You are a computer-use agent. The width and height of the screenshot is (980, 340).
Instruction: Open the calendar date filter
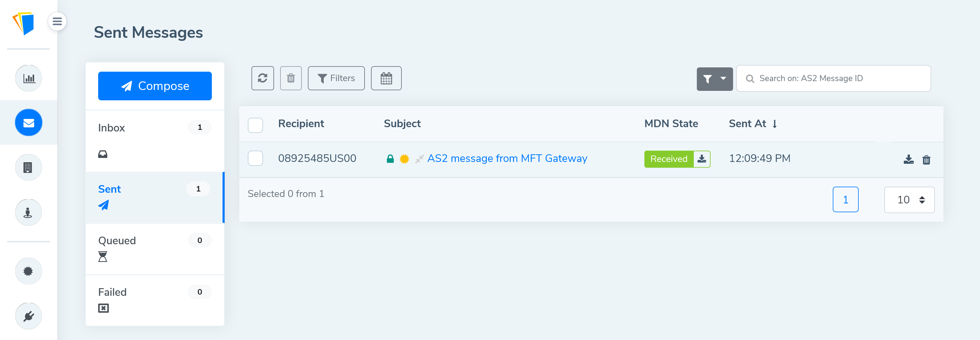386,78
